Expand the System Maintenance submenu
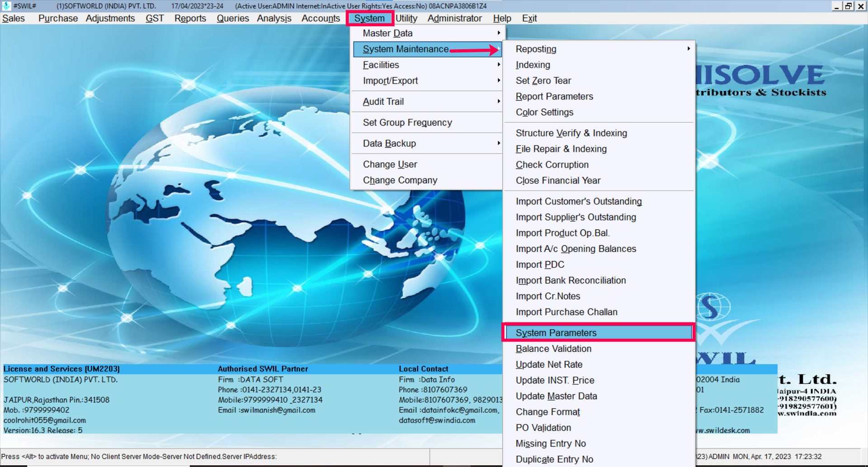 pyautogui.click(x=427, y=49)
